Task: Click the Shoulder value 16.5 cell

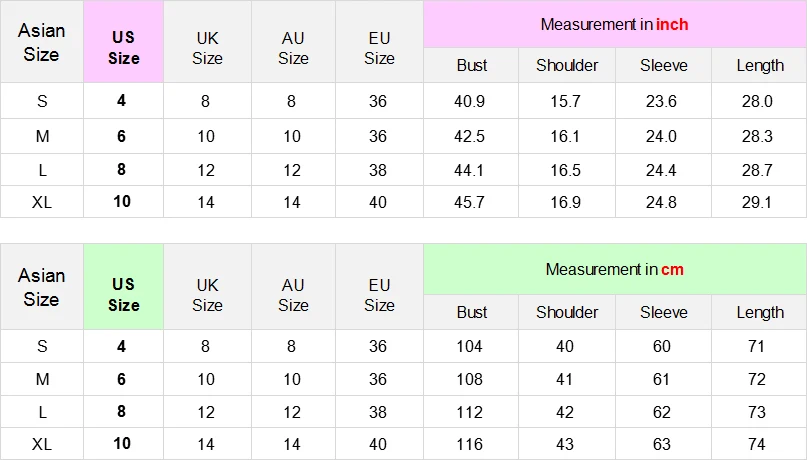Action: (566, 170)
